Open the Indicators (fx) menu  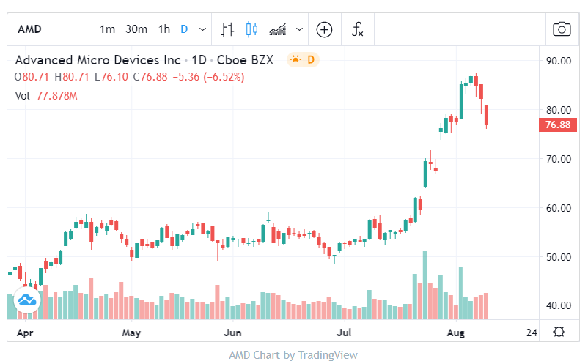(358, 29)
